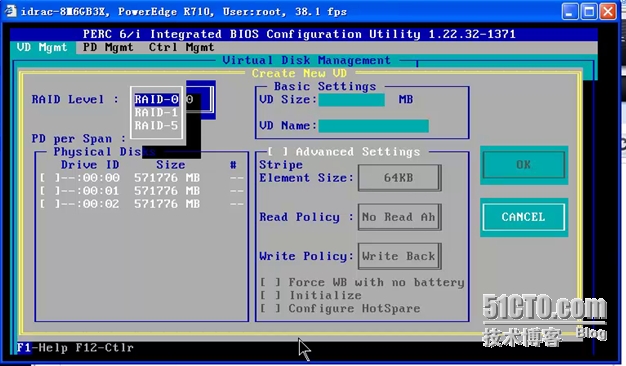
Task: Check the box for drive 00:00
Action: 50,178
